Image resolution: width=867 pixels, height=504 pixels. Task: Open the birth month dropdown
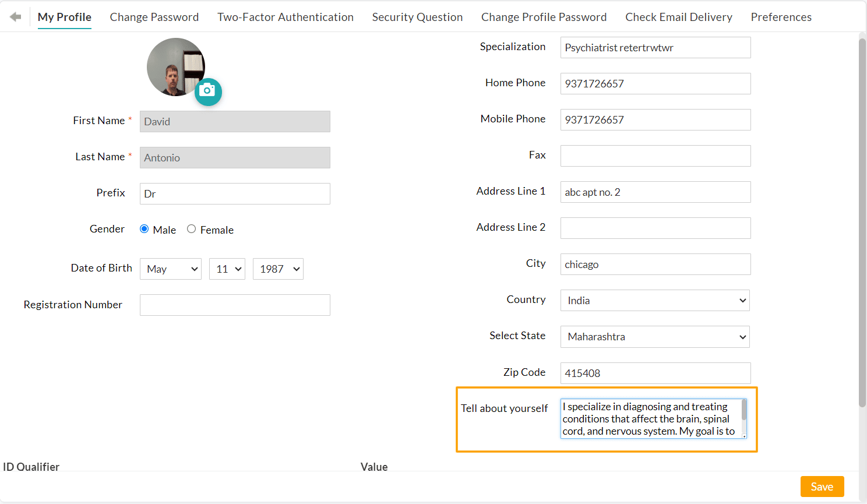[x=170, y=269]
